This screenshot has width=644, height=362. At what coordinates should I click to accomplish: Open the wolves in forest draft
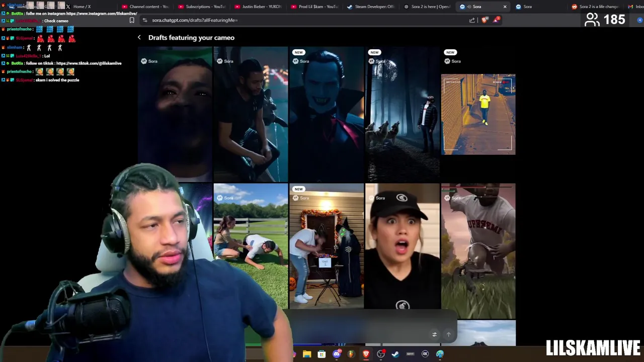(x=403, y=114)
